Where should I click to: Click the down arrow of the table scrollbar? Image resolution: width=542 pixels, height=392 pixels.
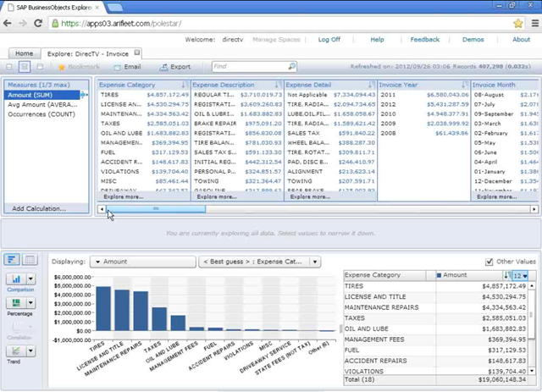532,371
